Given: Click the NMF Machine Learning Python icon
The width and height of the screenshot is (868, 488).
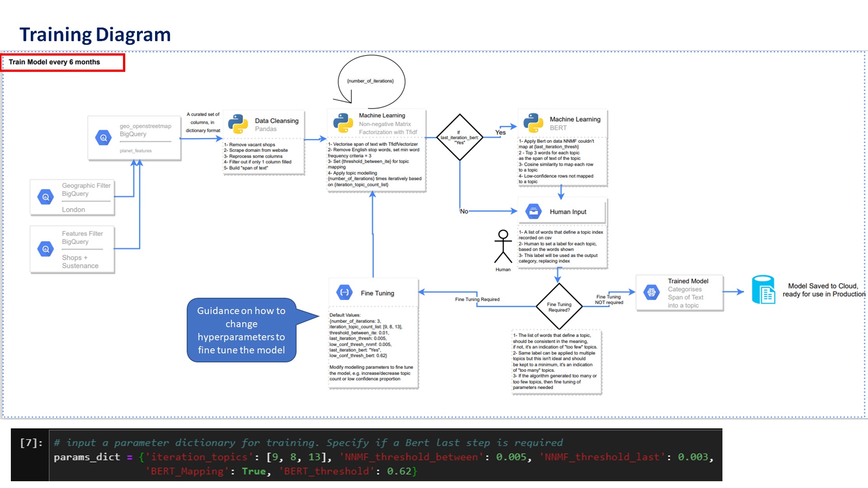Looking at the screenshot, I should tap(343, 122).
